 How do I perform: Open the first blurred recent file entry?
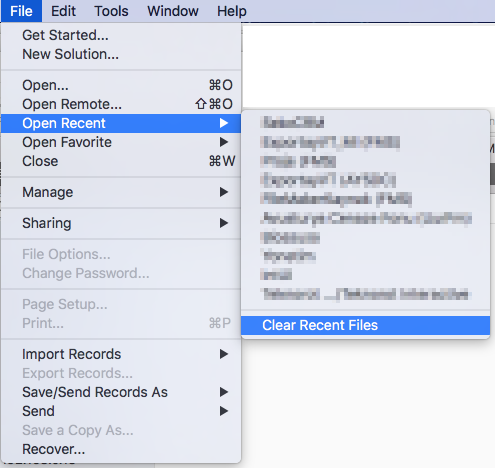click(366, 122)
